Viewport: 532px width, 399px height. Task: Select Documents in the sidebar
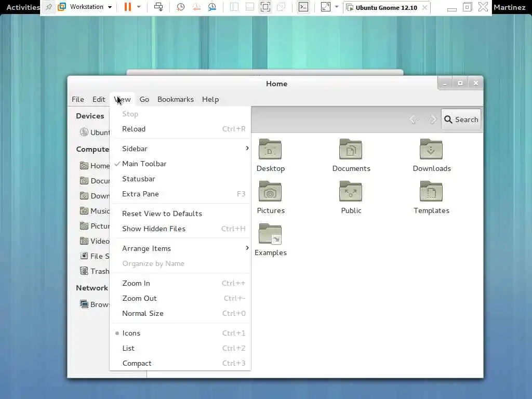pyautogui.click(x=95, y=181)
